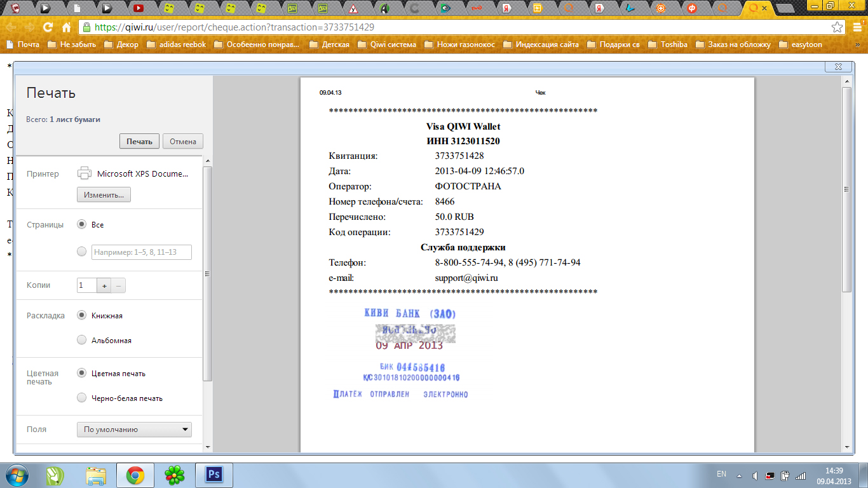
Task: Go back with the browser back arrow
Action: (12, 28)
